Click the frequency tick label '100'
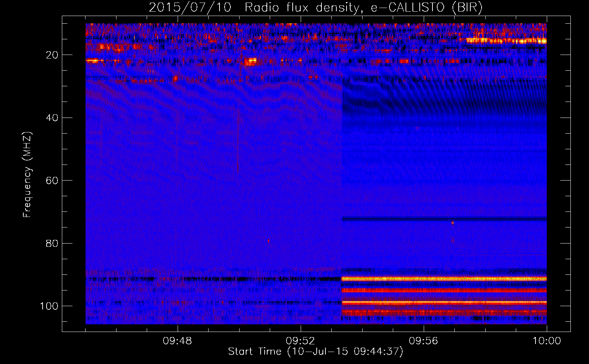Viewport: 589px width, 364px height. [49, 306]
